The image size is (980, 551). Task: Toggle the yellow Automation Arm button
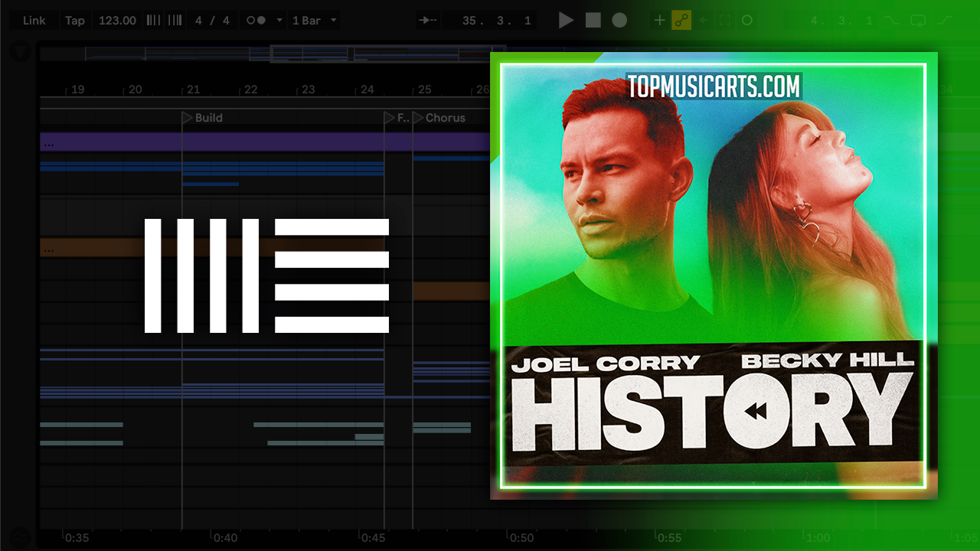pos(681,21)
